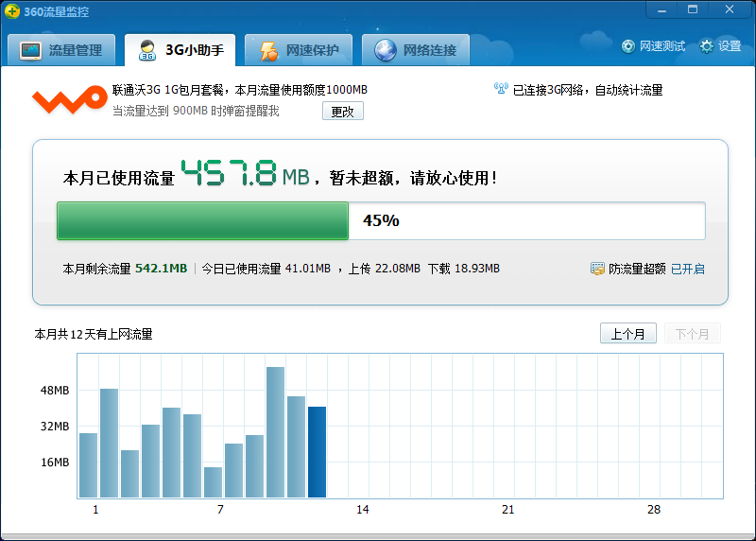Click the 更改 button to change reminder
The height and width of the screenshot is (541, 756).
click(x=342, y=112)
